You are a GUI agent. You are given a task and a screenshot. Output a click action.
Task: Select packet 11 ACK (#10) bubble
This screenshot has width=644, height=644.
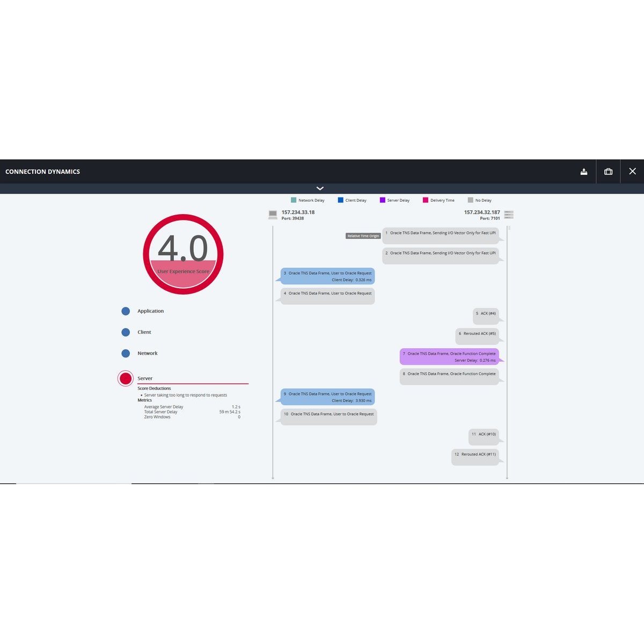coord(484,437)
